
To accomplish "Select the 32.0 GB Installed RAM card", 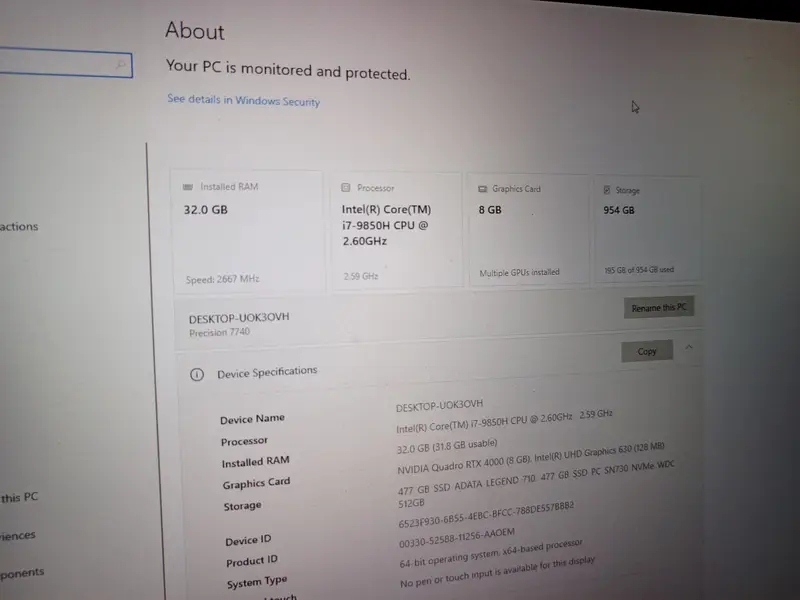I will click(248, 232).
